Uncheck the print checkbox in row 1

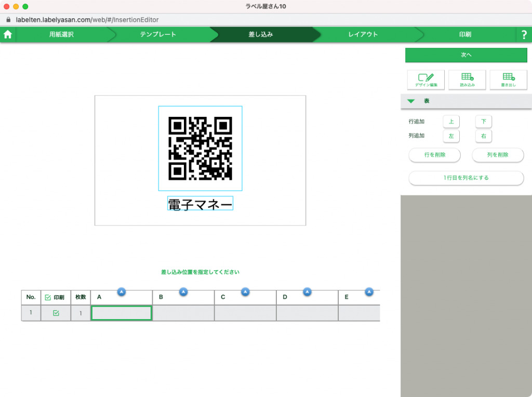tap(56, 313)
